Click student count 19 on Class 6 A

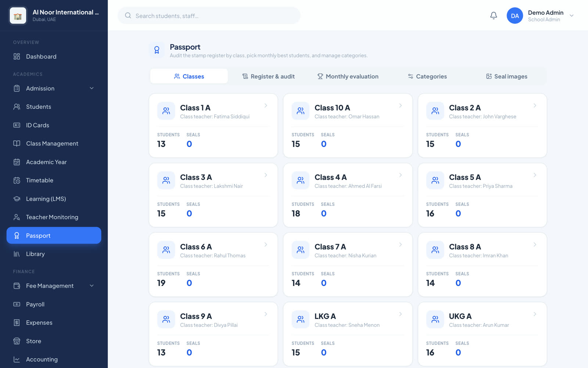click(161, 283)
